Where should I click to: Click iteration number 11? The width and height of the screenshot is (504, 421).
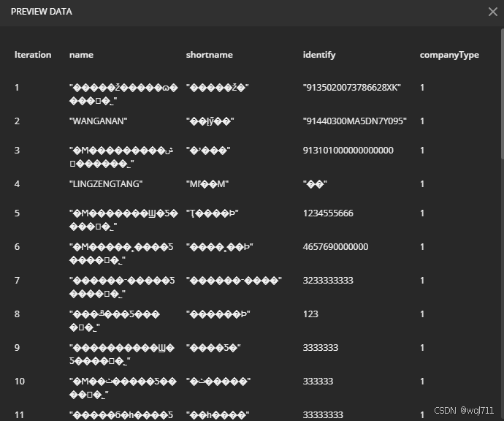click(x=19, y=415)
